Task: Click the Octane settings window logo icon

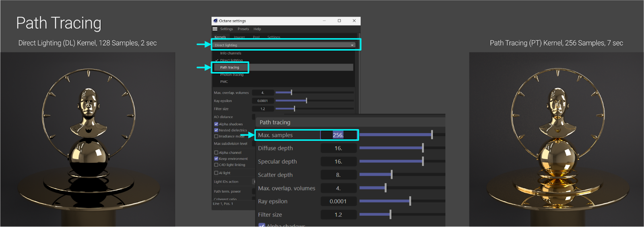Action: pos(215,21)
